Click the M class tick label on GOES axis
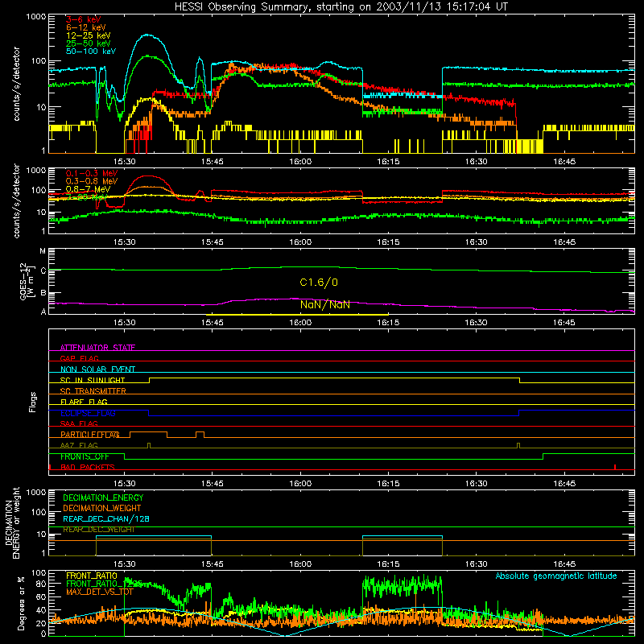The image size is (644, 644). (43, 251)
